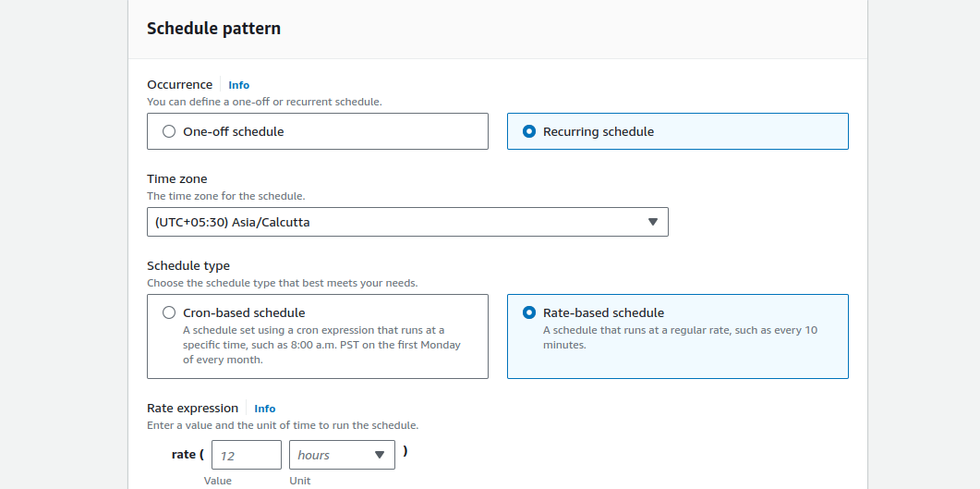Screen dimensions: 980x489
Task: Open the Asia/Calcutta time zone selector
Action: coord(407,222)
